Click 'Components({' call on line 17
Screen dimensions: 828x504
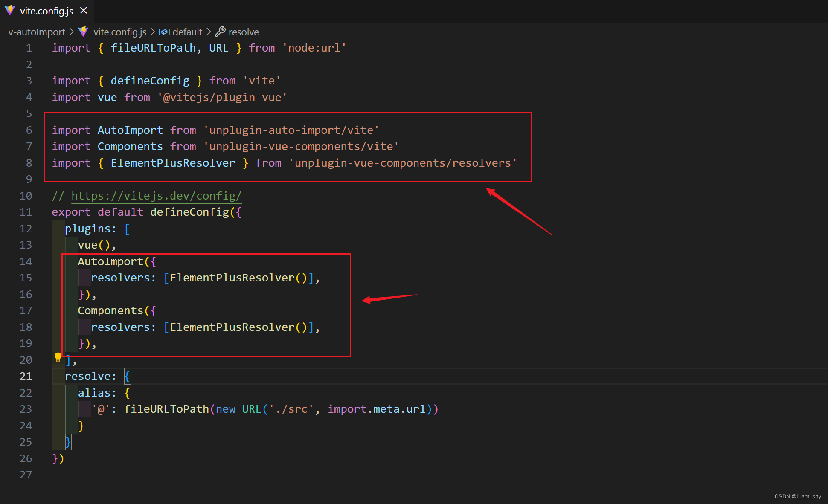[117, 310]
